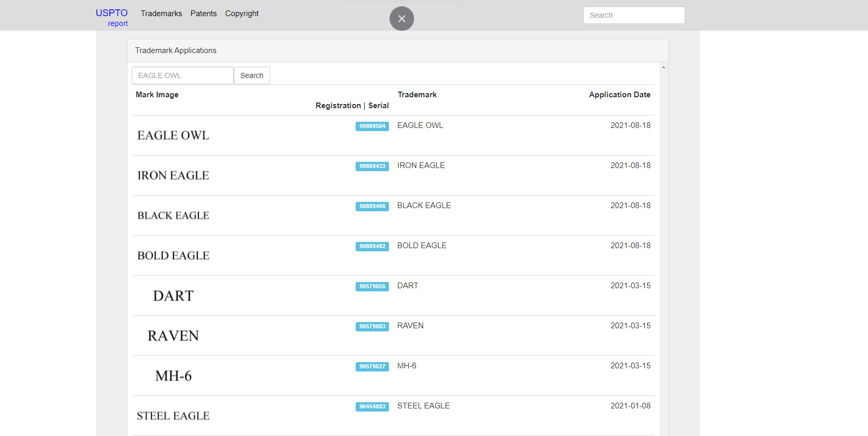Open the USPTO .report home link
The width and height of the screenshot is (868, 436).
click(x=111, y=18)
